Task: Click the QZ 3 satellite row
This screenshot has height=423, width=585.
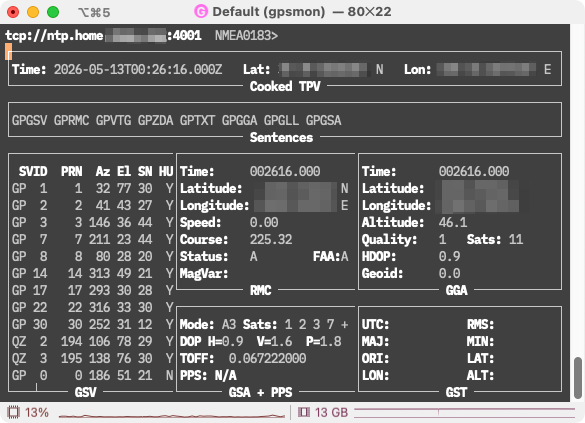Action: click(93, 358)
